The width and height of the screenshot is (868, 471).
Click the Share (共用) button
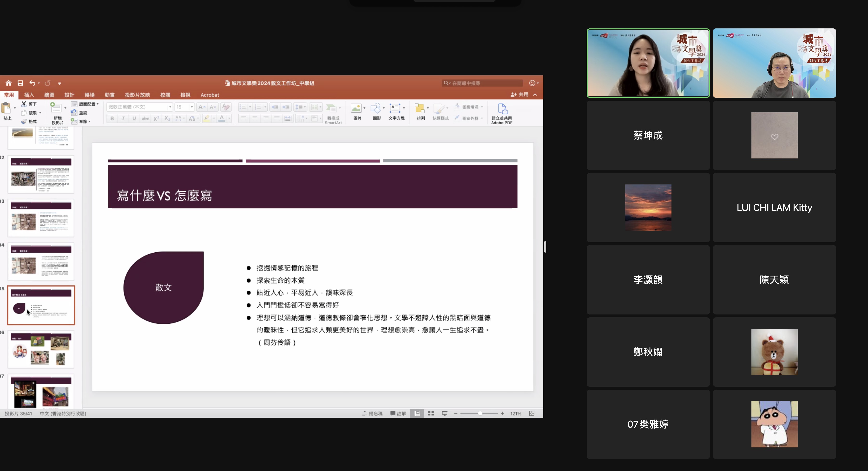519,95
